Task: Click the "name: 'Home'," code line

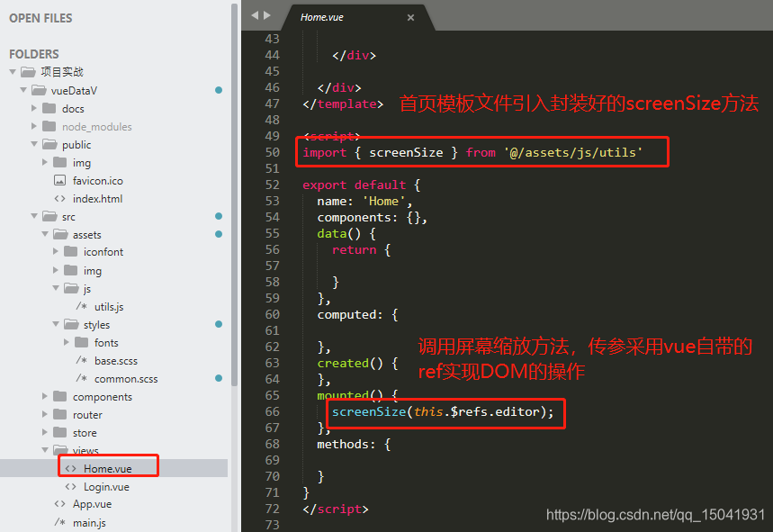Action: click(364, 201)
